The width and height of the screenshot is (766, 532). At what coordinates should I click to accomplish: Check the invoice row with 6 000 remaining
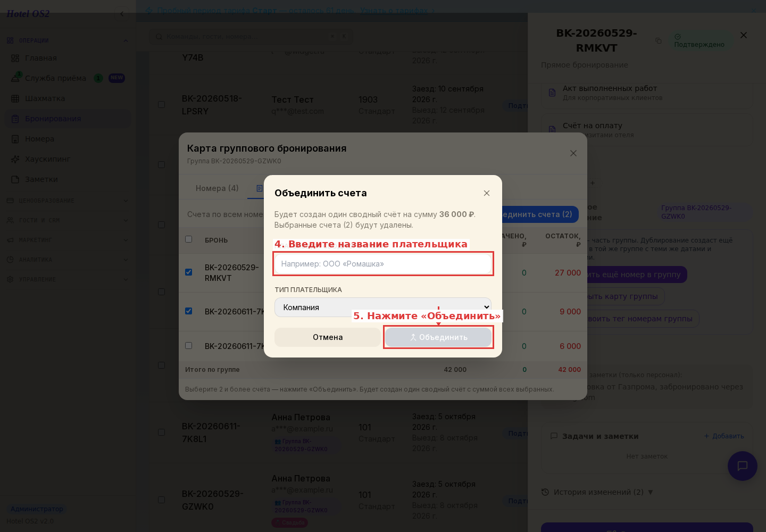[x=188, y=345]
